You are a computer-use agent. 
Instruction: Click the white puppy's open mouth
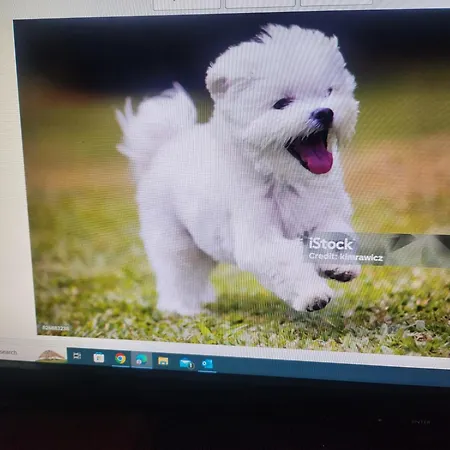click(313, 151)
